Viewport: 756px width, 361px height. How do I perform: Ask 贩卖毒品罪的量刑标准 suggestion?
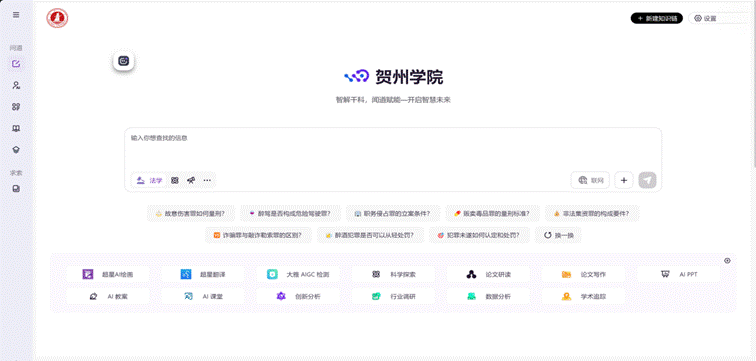point(491,213)
